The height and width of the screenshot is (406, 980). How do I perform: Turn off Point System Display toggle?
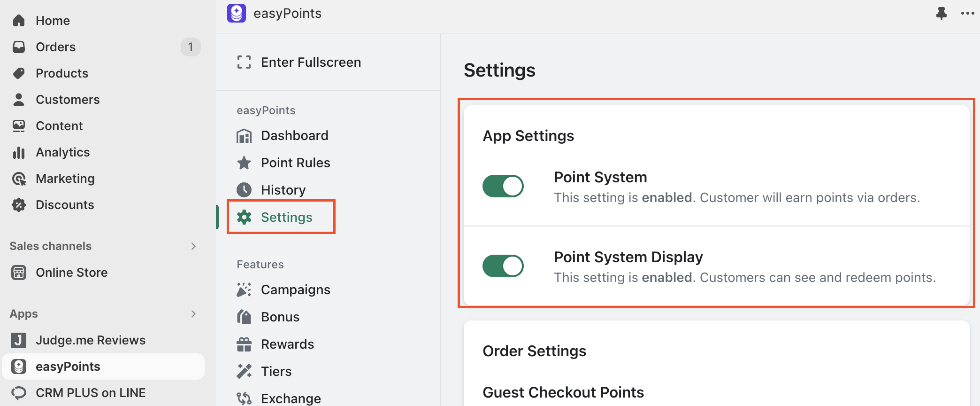(503, 266)
